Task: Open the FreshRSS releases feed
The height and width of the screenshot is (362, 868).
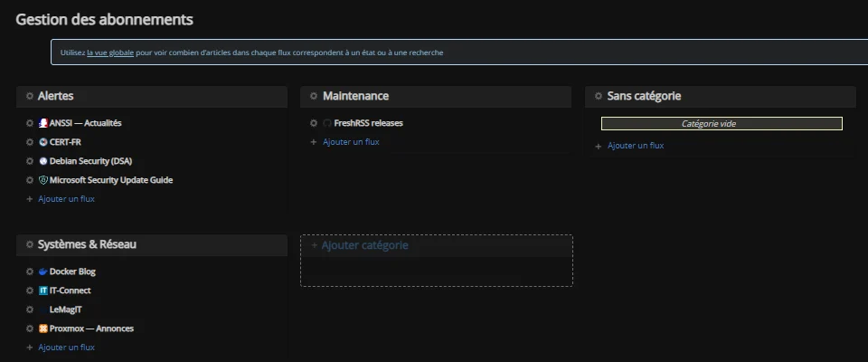Action: 368,123
